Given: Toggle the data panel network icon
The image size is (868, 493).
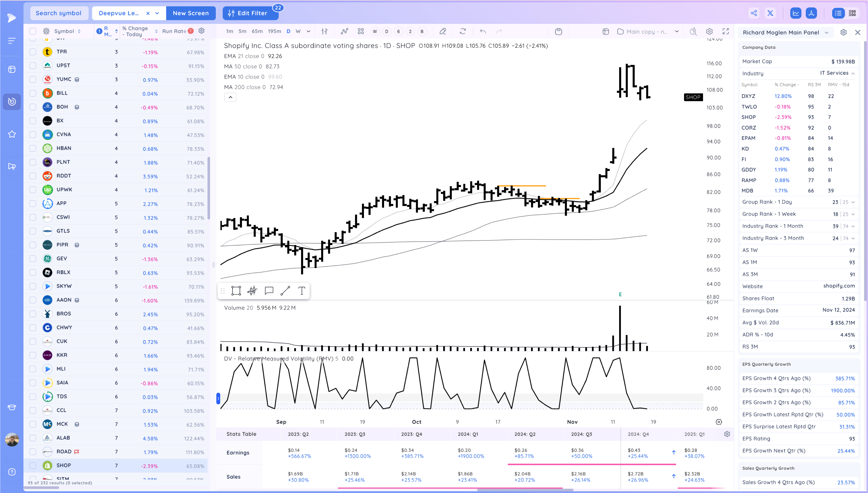Looking at the screenshot, I should 811,13.
